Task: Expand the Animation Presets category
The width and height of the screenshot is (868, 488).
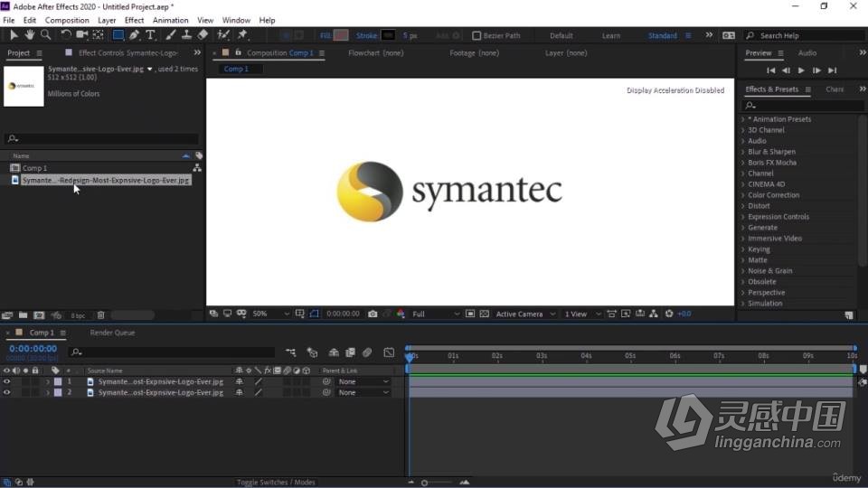Action: pos(743,119)
